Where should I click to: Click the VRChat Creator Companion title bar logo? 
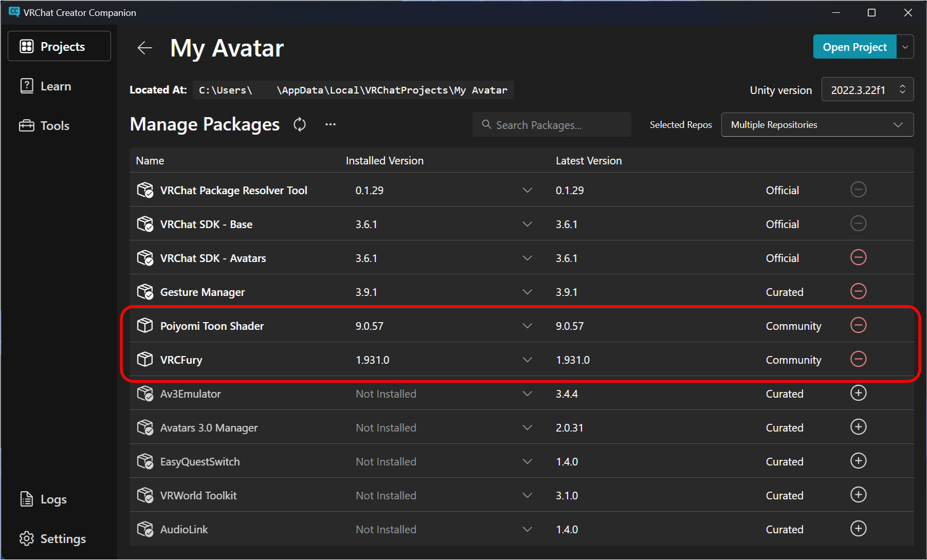(x=14, y=12)
